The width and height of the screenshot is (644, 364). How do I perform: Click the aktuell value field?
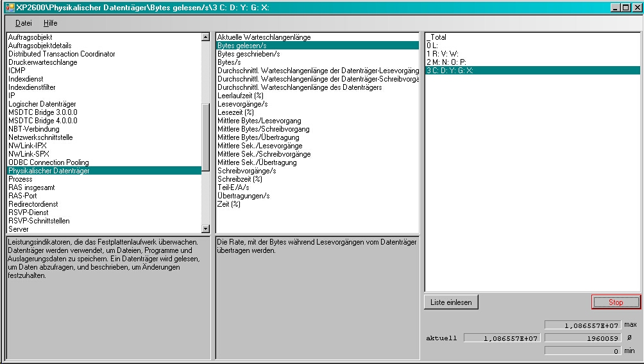(x=502, y=338)
